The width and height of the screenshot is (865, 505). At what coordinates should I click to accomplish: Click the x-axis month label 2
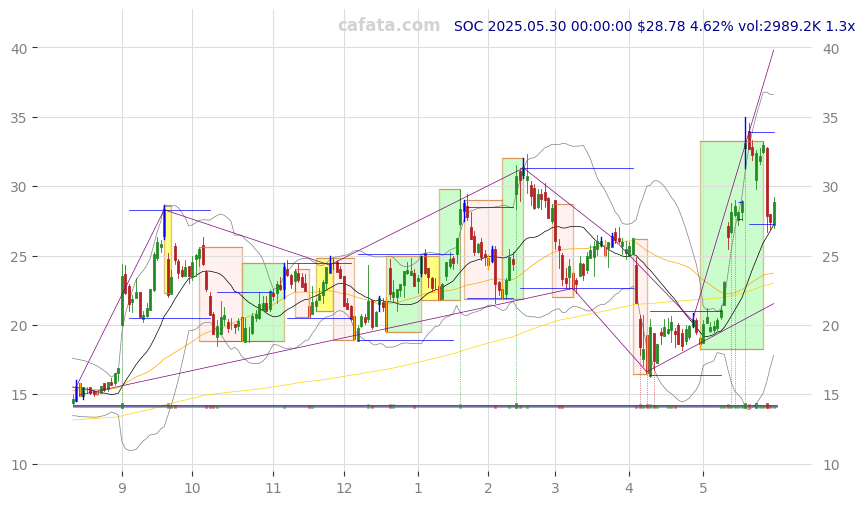coord(488,488)
